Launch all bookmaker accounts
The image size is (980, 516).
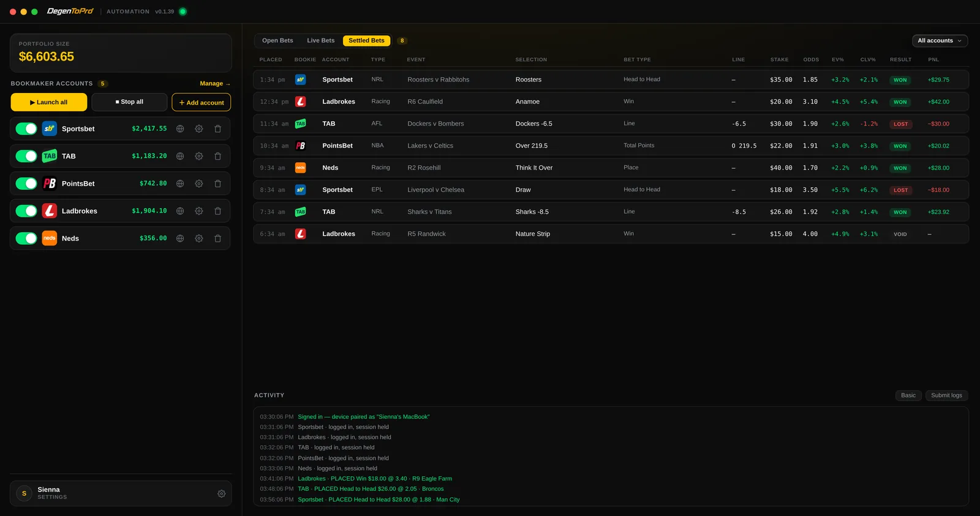[49, 102]
